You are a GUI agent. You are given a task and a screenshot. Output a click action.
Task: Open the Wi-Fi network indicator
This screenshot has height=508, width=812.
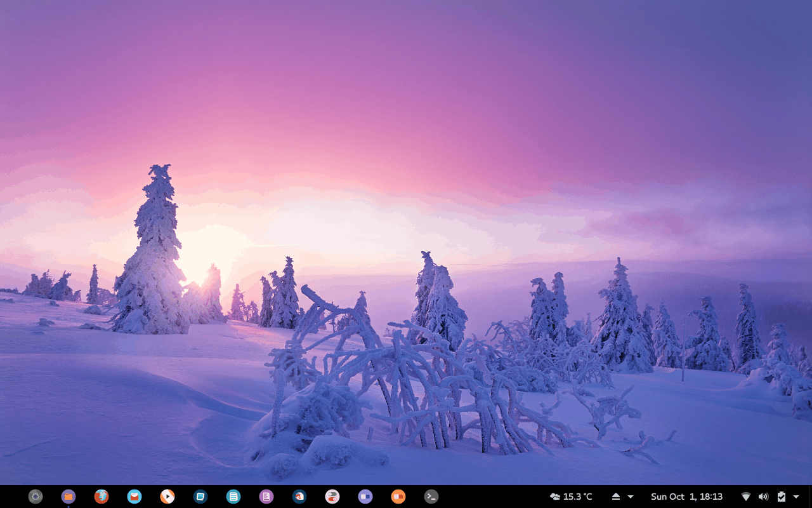point(746,497)
